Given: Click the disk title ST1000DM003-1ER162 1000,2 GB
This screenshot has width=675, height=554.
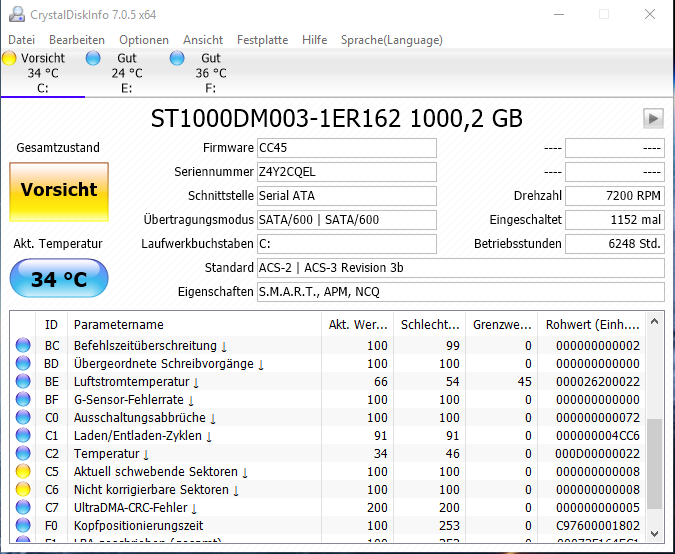Looking at the screenshot, I should (337, 119).
